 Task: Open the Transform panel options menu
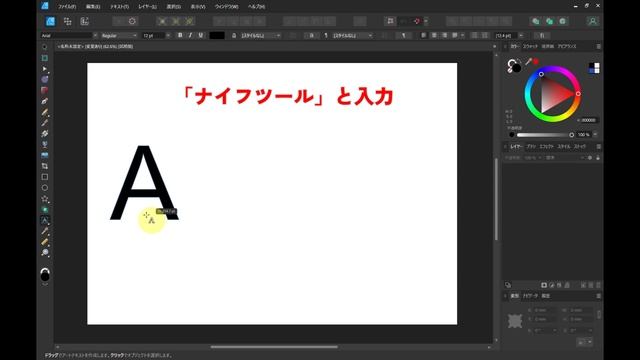598,296
